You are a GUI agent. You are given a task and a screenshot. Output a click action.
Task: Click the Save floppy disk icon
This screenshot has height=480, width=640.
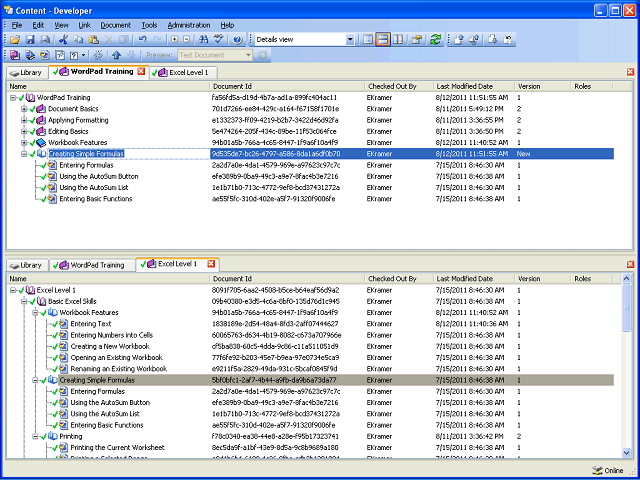[30, 40]
